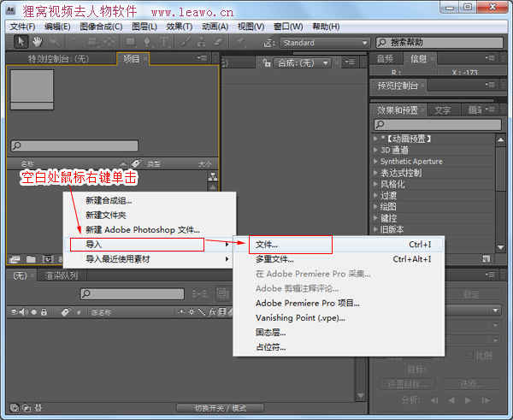Open the 合成:(无) viewer dropdown

click(x=303, y=62)
